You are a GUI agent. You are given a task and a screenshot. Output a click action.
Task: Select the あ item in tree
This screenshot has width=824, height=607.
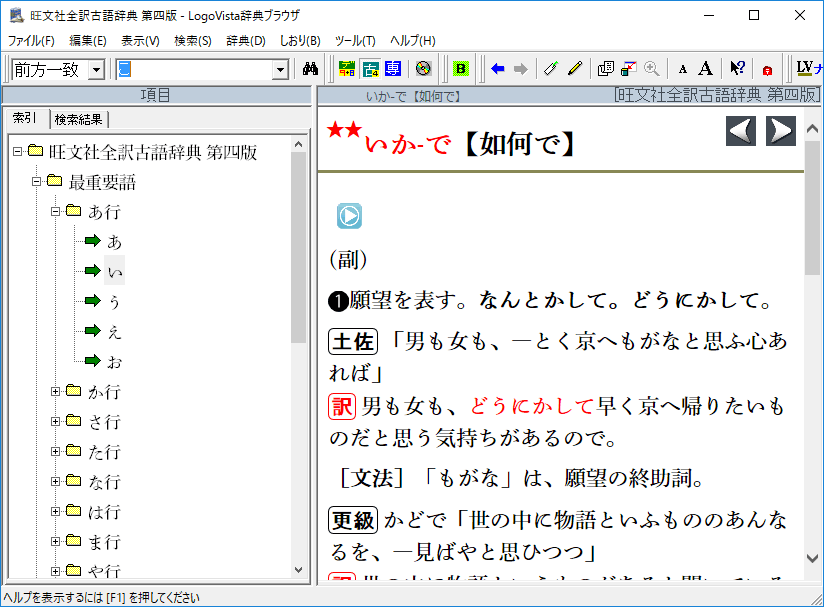coord(115,242)
